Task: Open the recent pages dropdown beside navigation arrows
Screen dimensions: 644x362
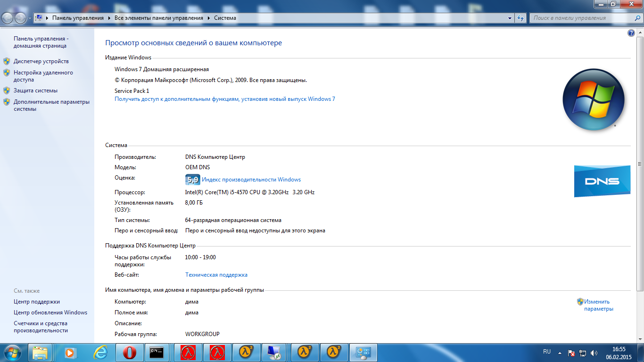Action: pyautogui.click(x=30, y=18)
